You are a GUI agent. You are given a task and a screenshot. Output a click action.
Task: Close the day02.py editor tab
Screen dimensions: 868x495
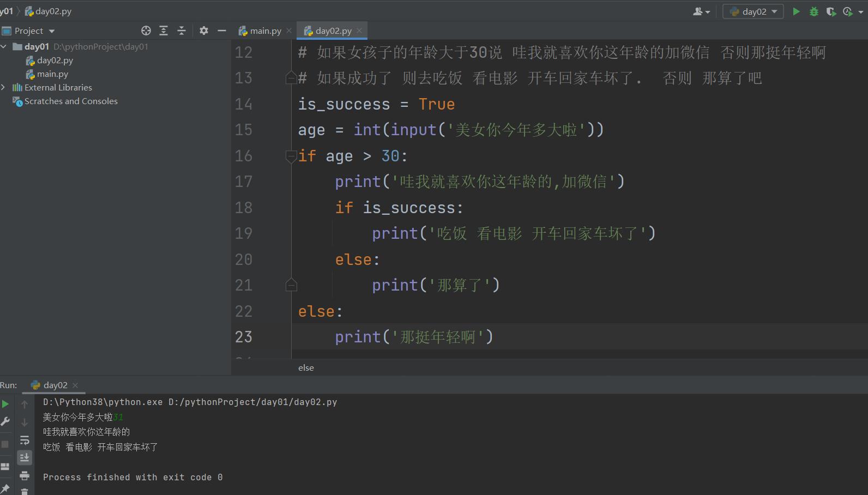(359, 31)
